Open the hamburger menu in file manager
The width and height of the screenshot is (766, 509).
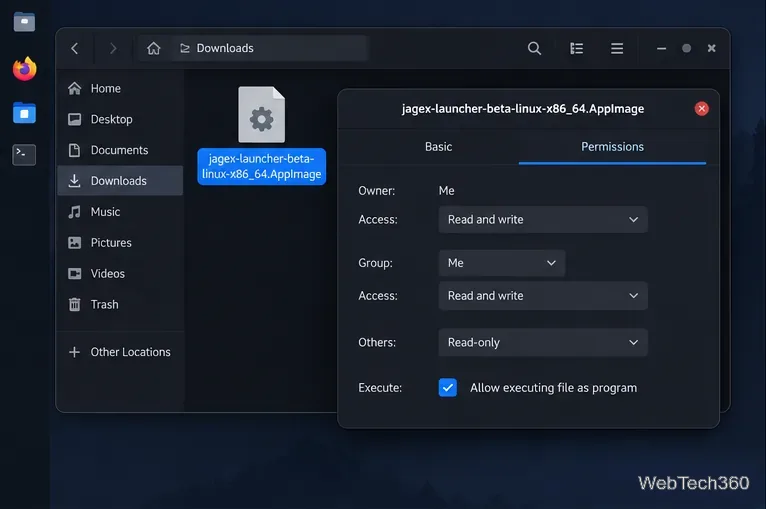coord(617,48)
